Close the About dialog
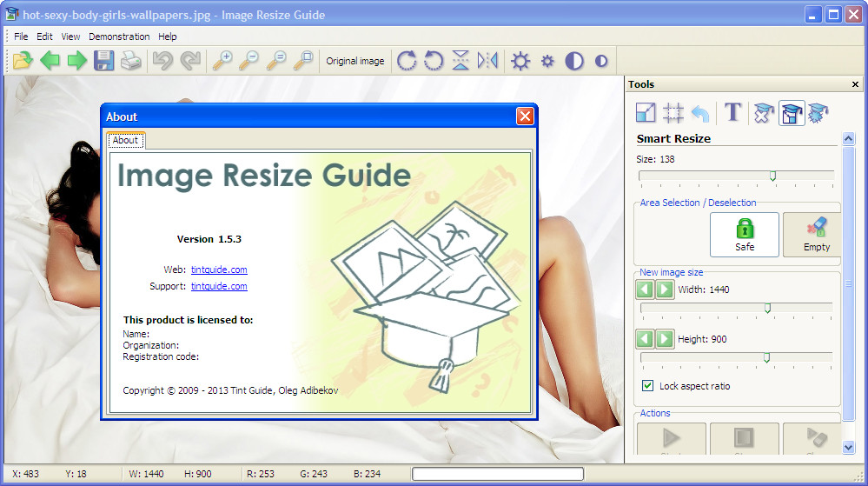This screenshot has height=486, width=868. 525,116
